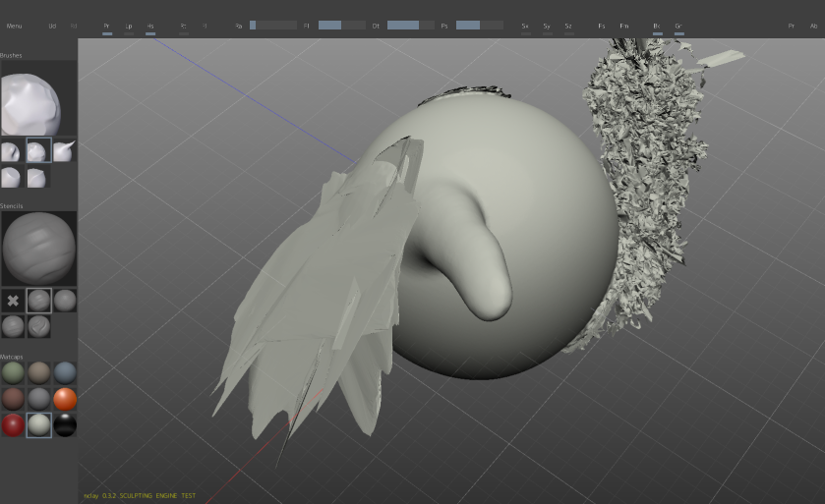
Task: Click the Matcaps panel heading
Action: click(x=11, y=357)
